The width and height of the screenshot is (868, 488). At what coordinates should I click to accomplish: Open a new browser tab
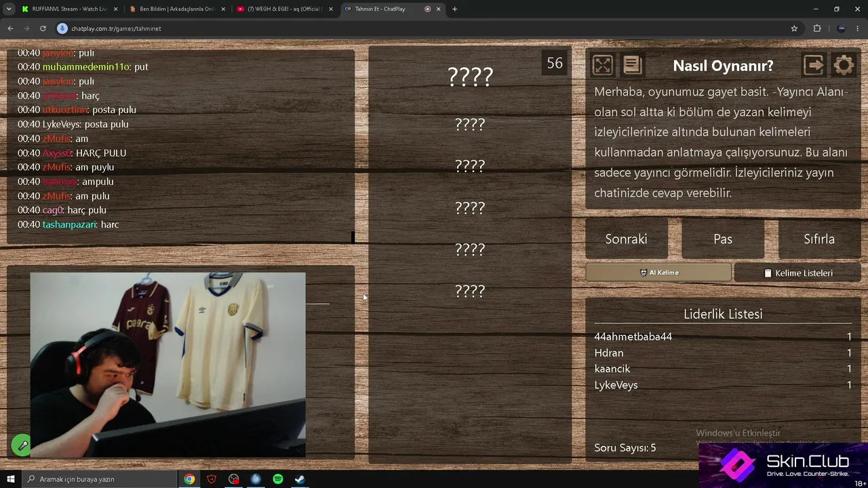454,9
